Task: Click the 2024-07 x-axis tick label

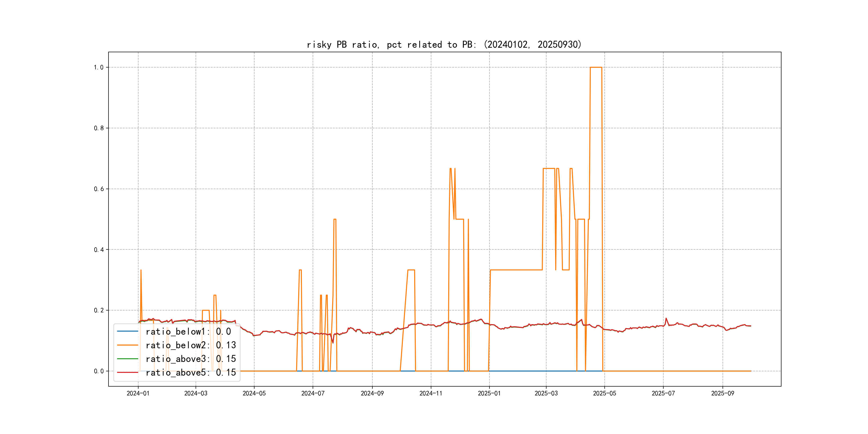Action: click(313, 393)
